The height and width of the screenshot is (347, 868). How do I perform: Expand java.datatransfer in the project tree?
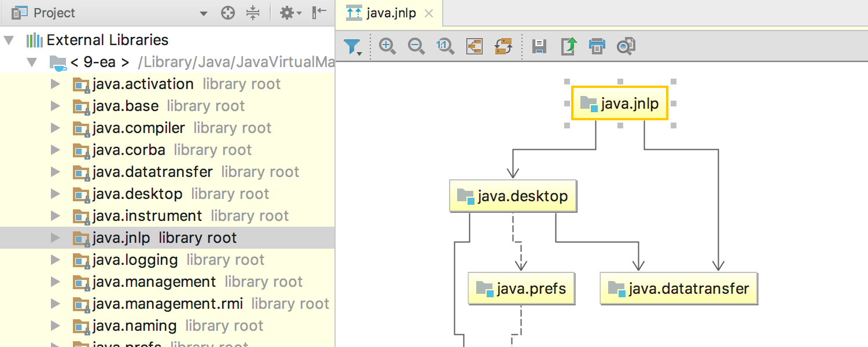(56, 172)
